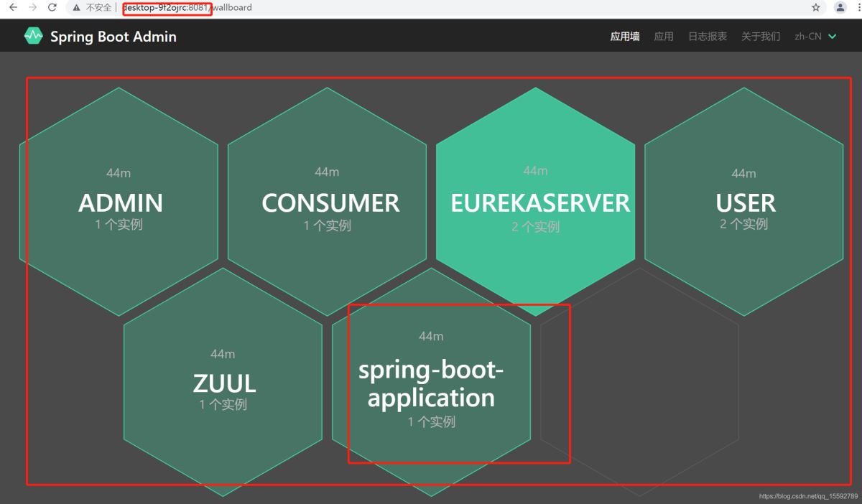
Task: Expand the browser menu with three dots
Action: click(x=858, y=7)
